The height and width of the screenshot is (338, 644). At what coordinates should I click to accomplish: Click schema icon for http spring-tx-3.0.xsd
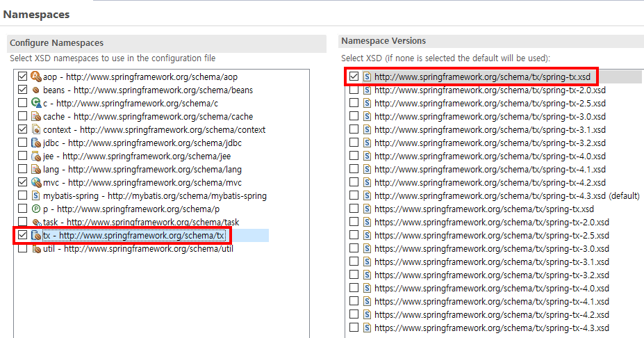[x=368, y=116]
